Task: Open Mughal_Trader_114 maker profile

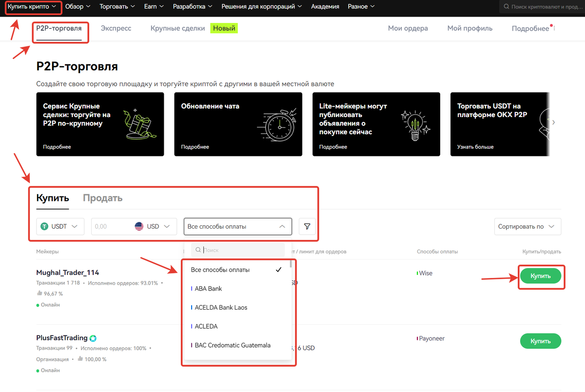Action: [x=68, y=273]
